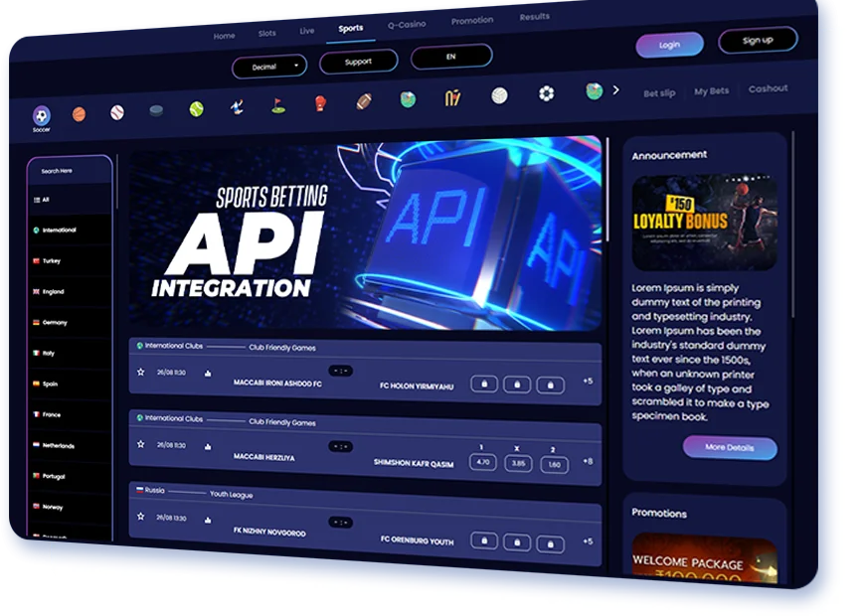
Task: Select the American football sport icon
Action: point(363,101)
